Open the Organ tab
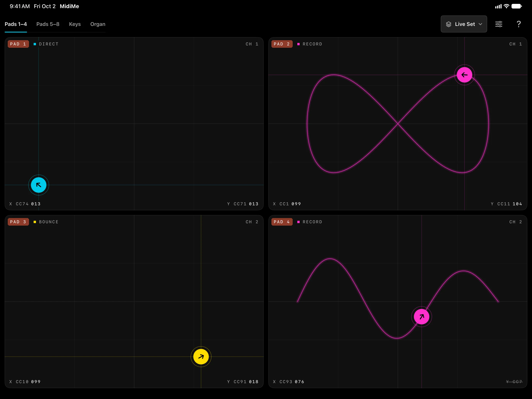 tap(98, 24)
